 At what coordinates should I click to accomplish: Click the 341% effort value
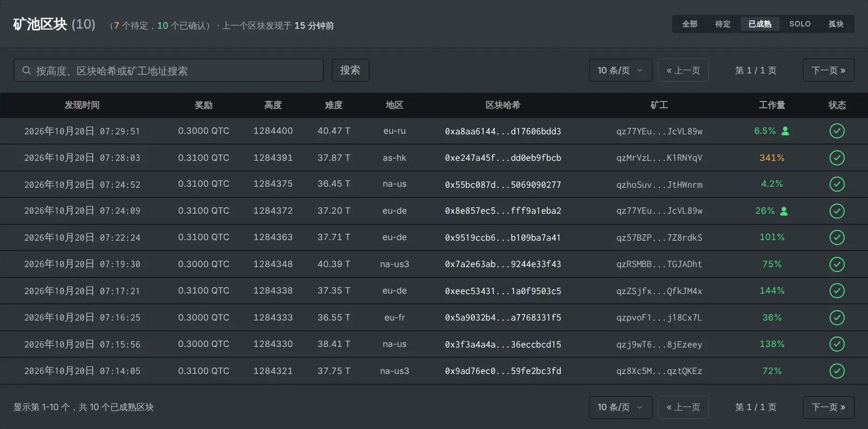tap(772, 158)
